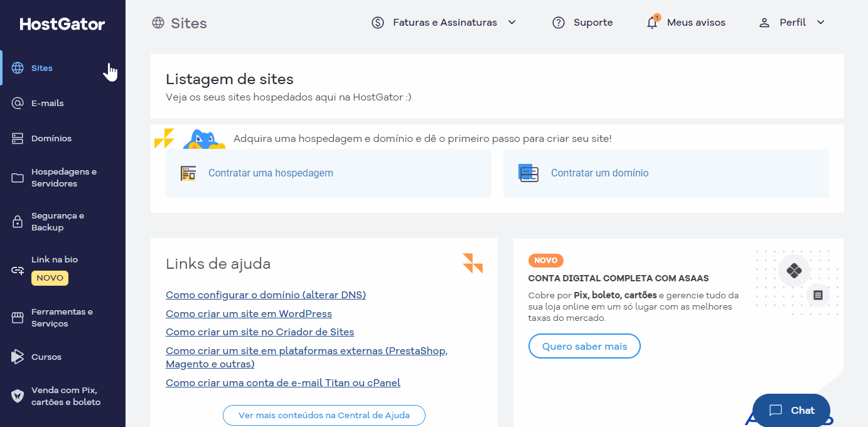
Task: Click the Perfil user icon
Action: 764,23
